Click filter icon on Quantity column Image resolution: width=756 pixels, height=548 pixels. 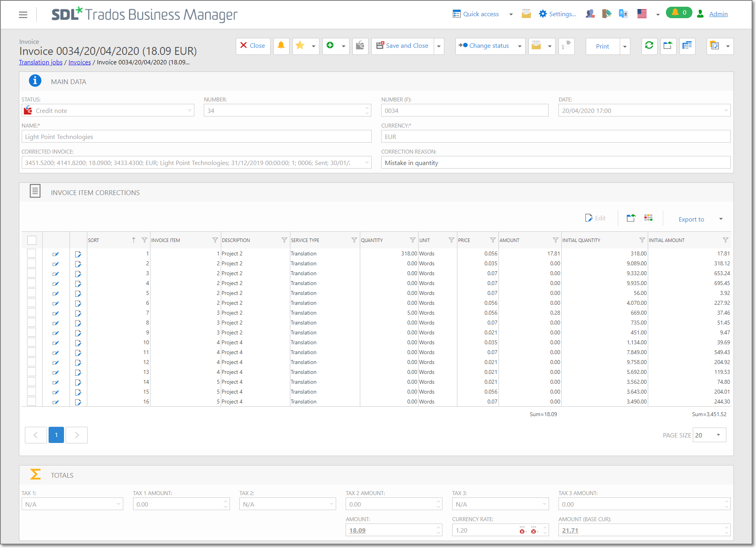click(x=412, y=240)
